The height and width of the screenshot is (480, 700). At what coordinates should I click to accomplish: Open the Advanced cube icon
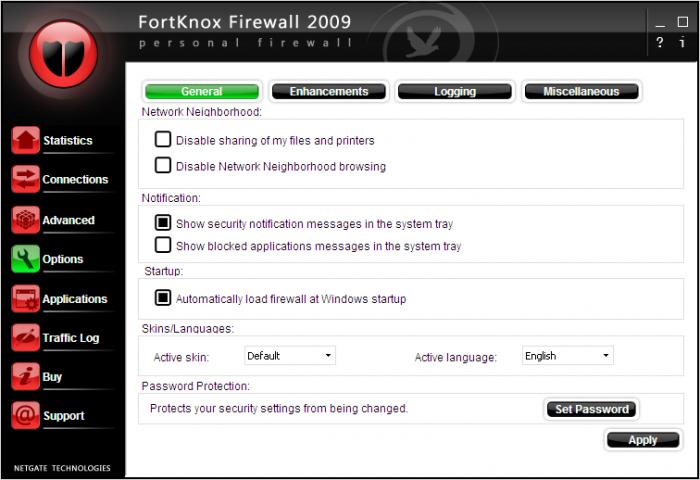click(x=25, y=220)
